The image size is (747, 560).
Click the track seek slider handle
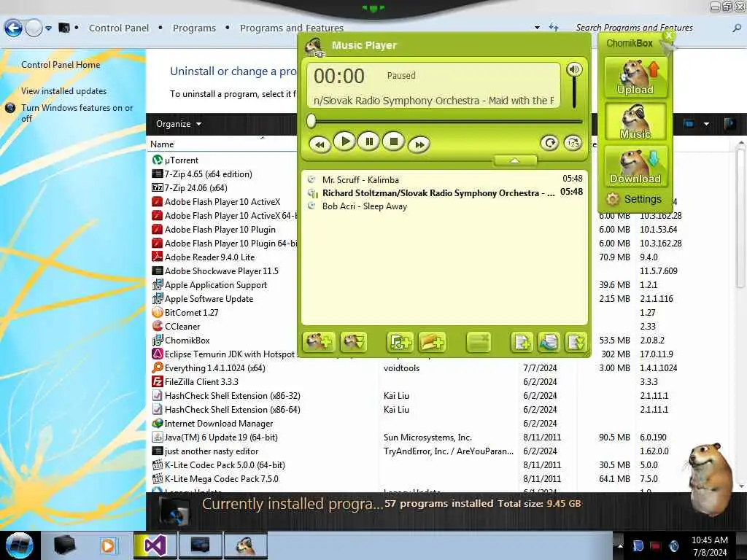point(311,122)
